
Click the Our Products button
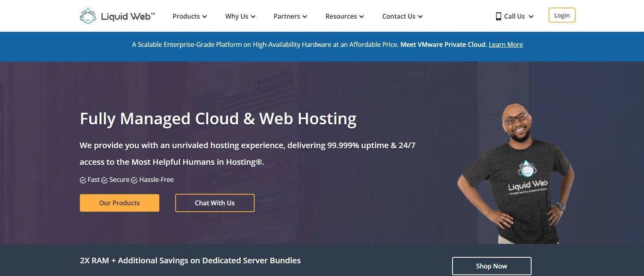click(x=120, y=203)
